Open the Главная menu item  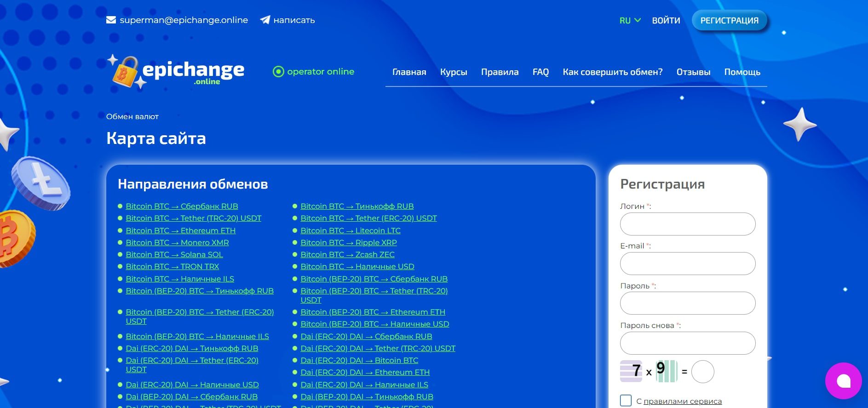[409, 72]
